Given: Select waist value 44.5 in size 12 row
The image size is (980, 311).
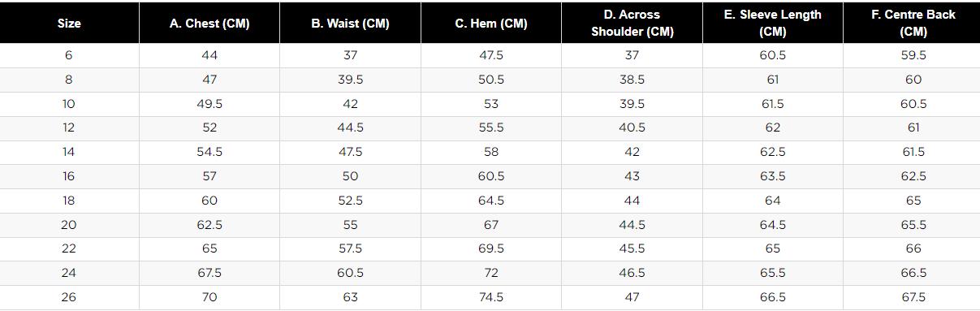Looking at the screenshot, I should (x=350, y=127).
